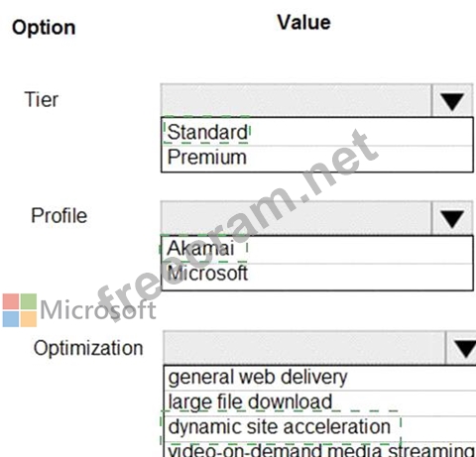Select Premium in the Tier list
The height and width of the screenshot is (457, 476).
(x=317, y=159)
